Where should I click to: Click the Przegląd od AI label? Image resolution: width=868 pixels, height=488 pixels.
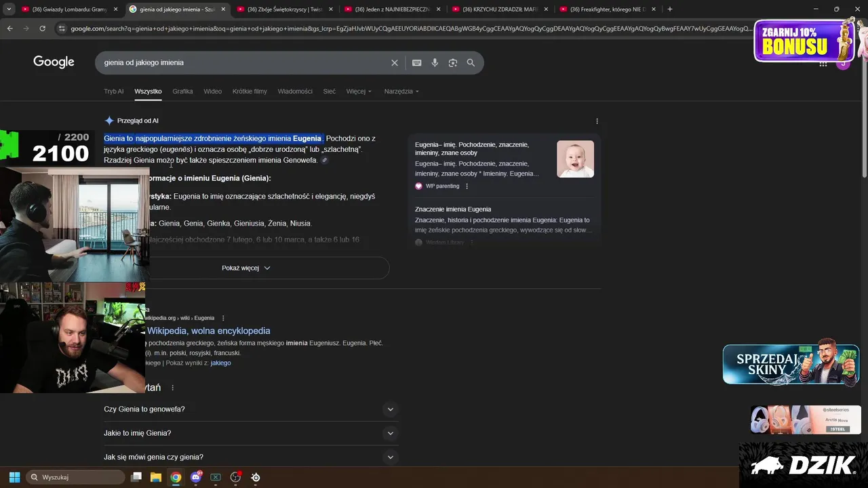(138, 121)
